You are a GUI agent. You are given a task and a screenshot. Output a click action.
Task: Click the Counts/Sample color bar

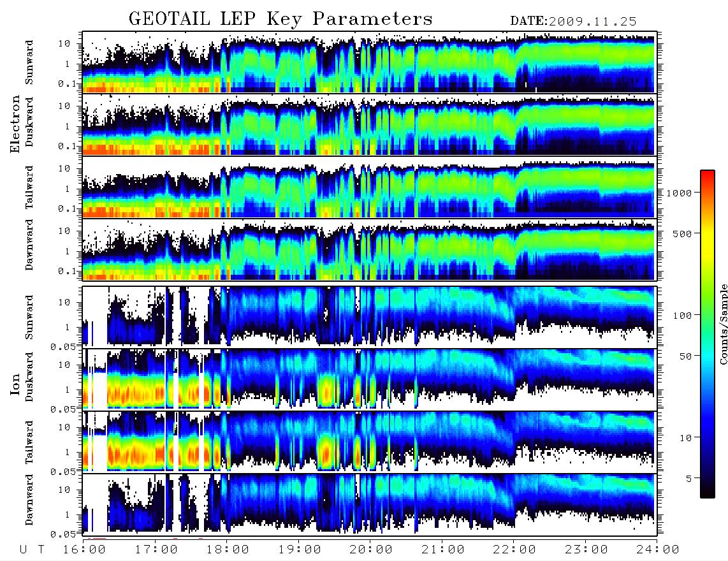(707, 334)
